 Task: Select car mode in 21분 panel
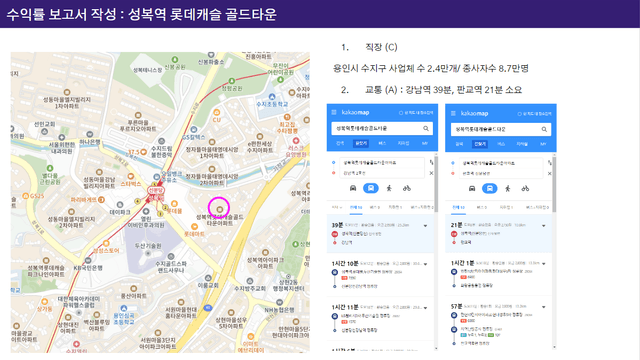pyautogui.click(x=472, y=189)
